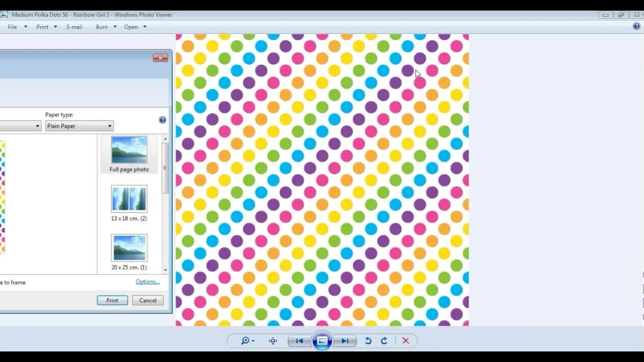Click the polka dot image preview
This screenshot has width=644, height=362.
point(322,180)
